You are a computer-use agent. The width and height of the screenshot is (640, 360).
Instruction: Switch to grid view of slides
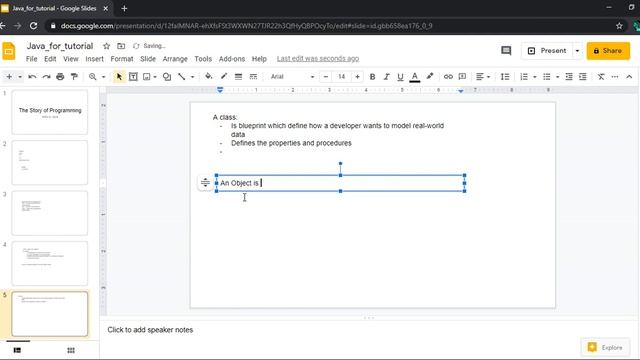(x=71, y=350)
